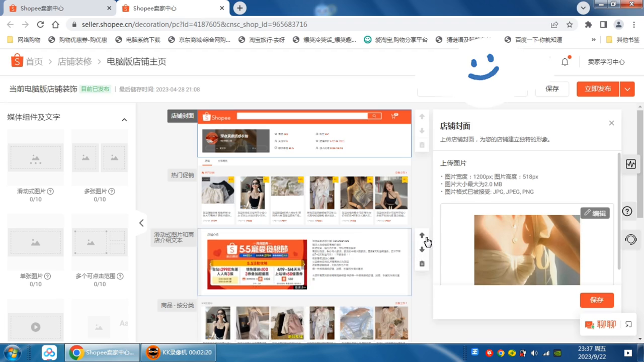This screenshot has height=362, width=644.
Task: Move the cover module down with the arrow
Action: pyautogui.click(x=422, y=131)
